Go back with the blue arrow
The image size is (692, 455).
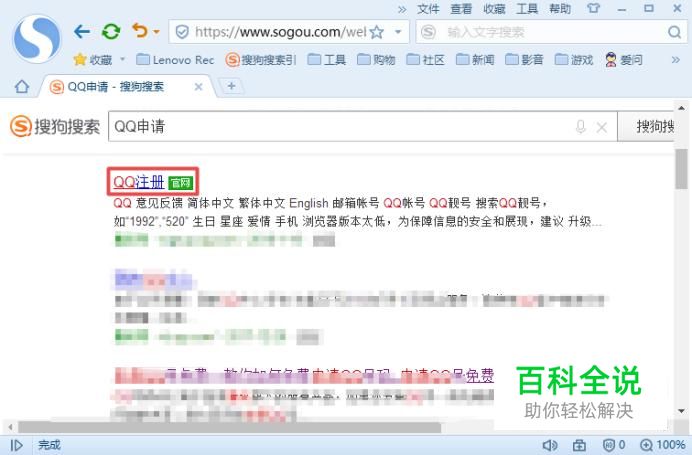(82, 32)
